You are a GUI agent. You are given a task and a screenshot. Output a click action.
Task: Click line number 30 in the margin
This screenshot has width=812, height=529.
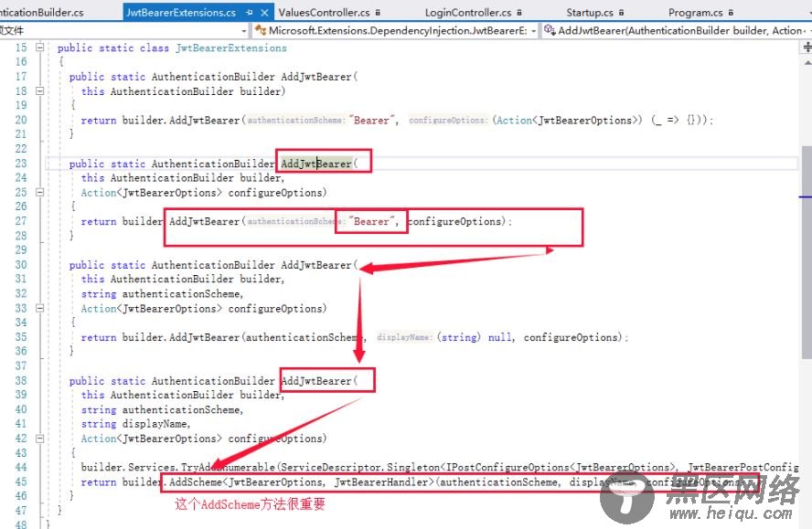click(21, 265)
